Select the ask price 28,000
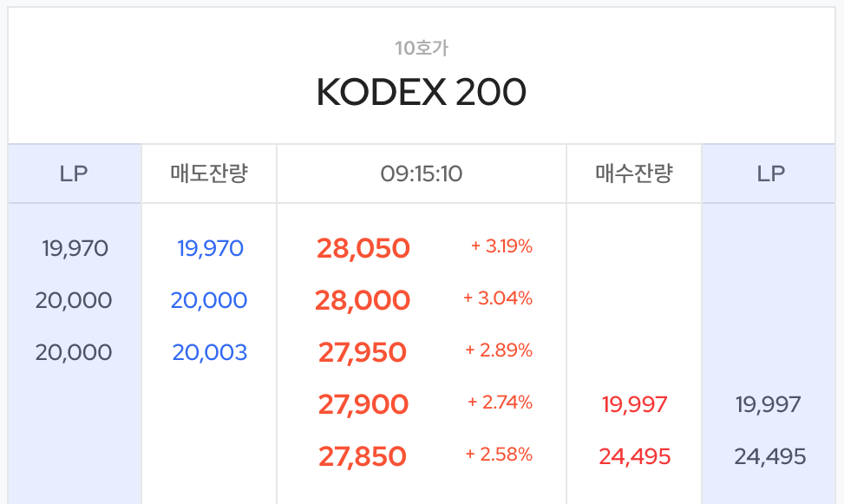The width and height of the screenshot is (844, 504). click(x=363, y=300)
